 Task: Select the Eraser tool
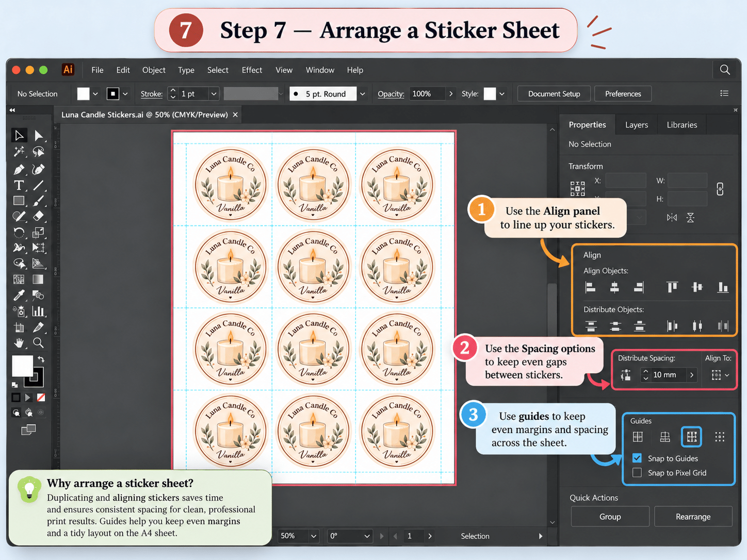point(38,216)
